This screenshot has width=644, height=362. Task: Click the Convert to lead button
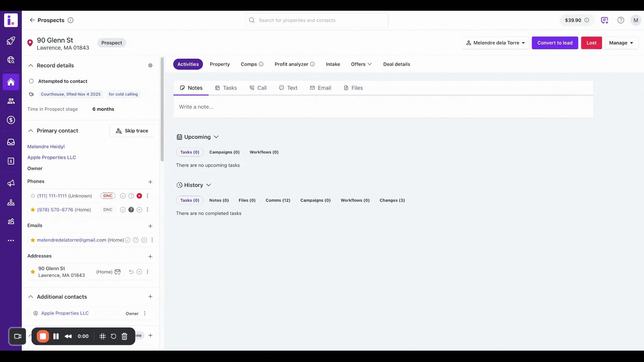[554, 43]
